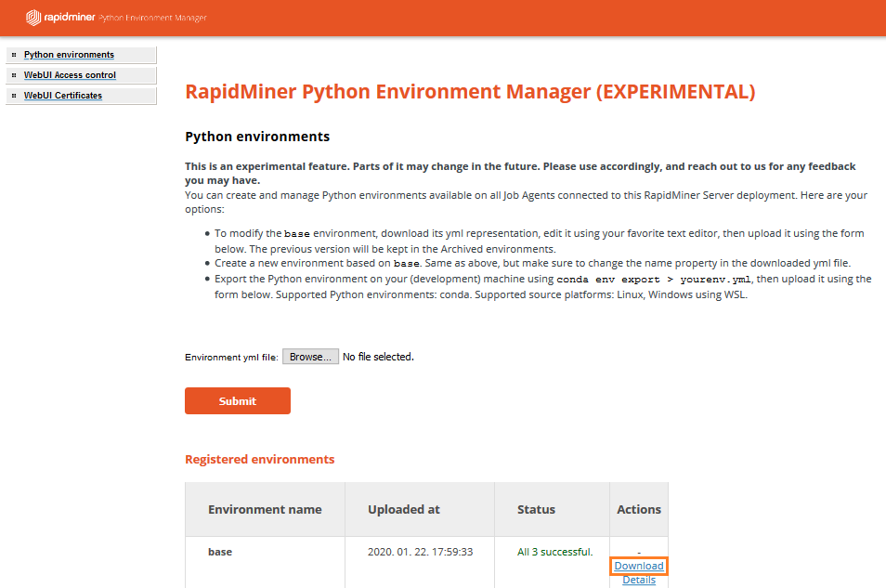This screenshot has width=886, height=588.
Task: Click the 'Environment name' column header
Action: coord(265,509)
